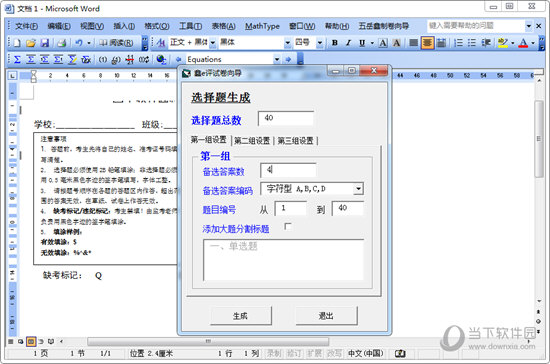Open the 格式(O) menu
Image resolution: width=550 pixels, height=364 pixels.
[157, 26]
